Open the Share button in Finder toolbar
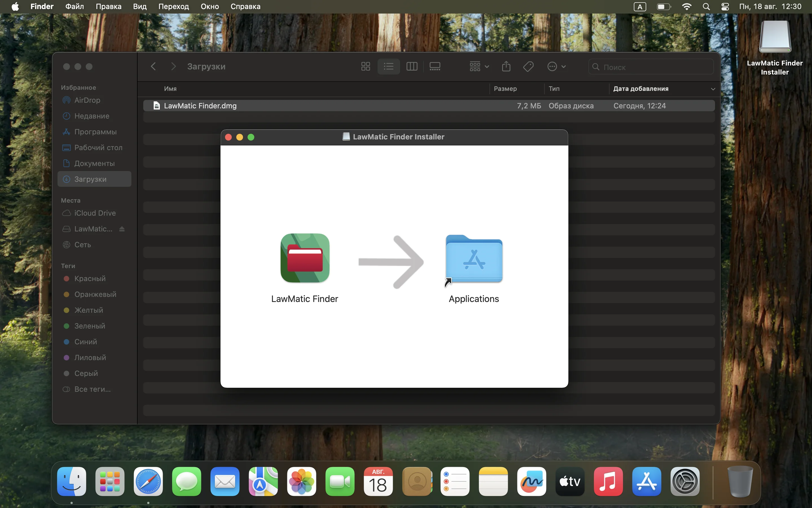812x508 pixels. [506, 67]
